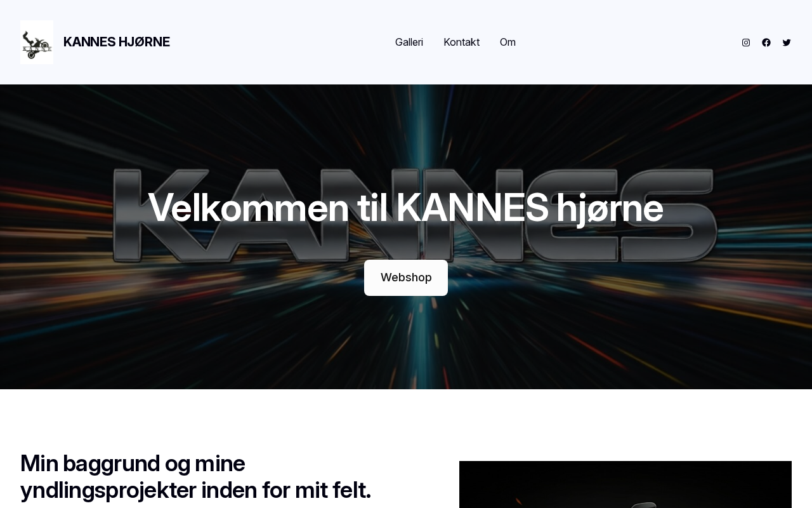Click the Facebook icon in header
Viewport: 812px width, 508px height.
(766, 43)
